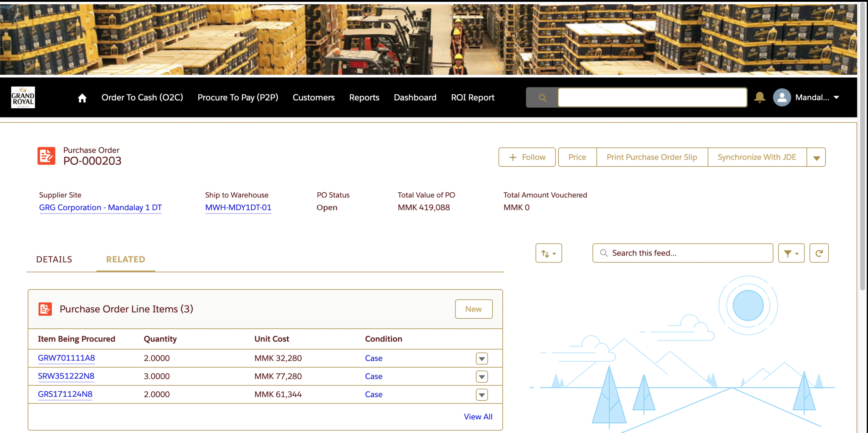The image size is (868, 433).
Task: Click the Purchase Order record icon
Action: [x=46, y=156]
